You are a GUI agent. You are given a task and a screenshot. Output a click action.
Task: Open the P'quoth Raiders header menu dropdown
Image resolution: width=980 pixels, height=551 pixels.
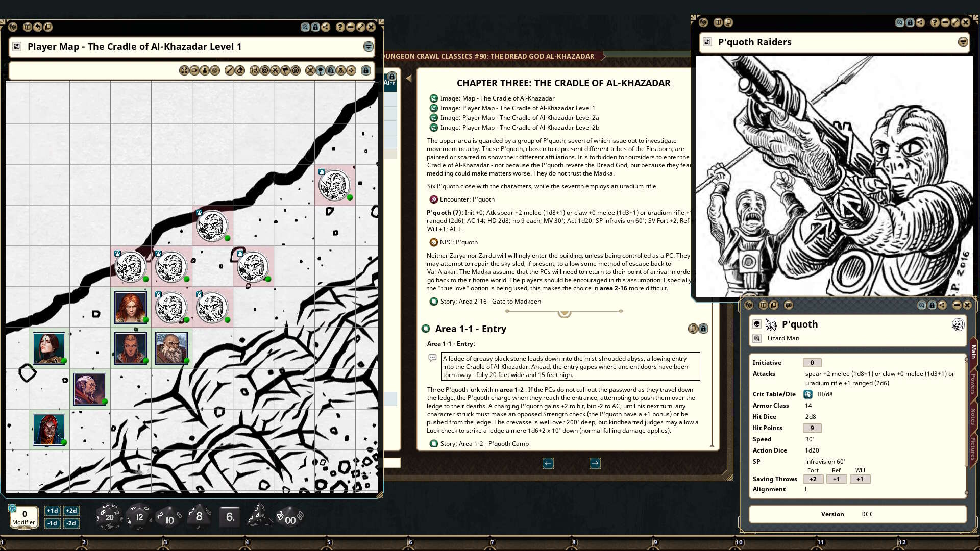[963, 42]
